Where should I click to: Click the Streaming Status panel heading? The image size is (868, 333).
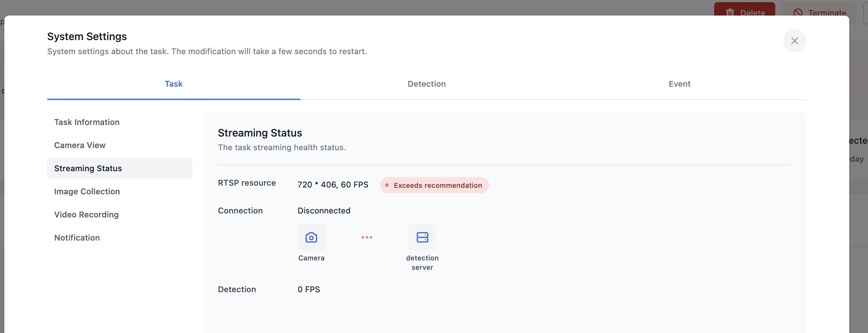click(x=260, y=133)
